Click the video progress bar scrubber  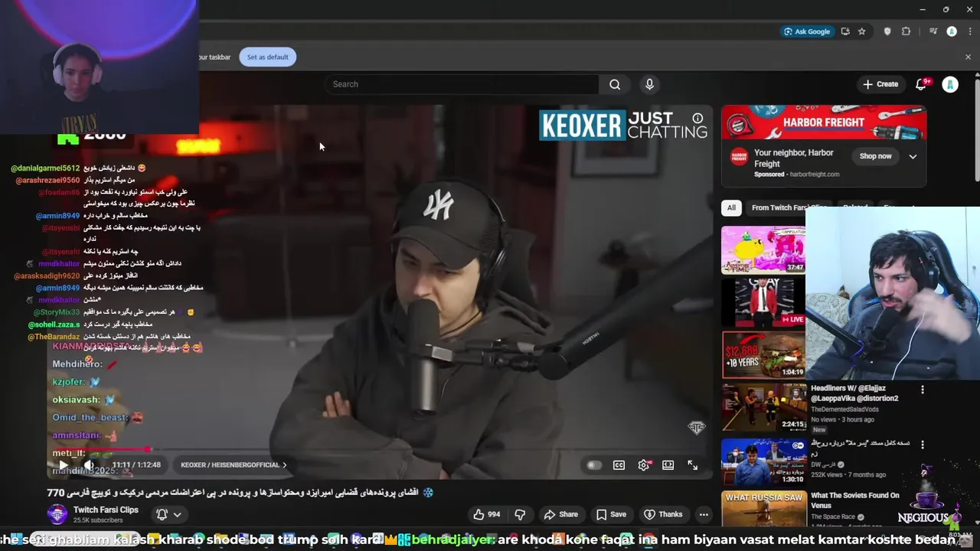(x=149, y=449)
